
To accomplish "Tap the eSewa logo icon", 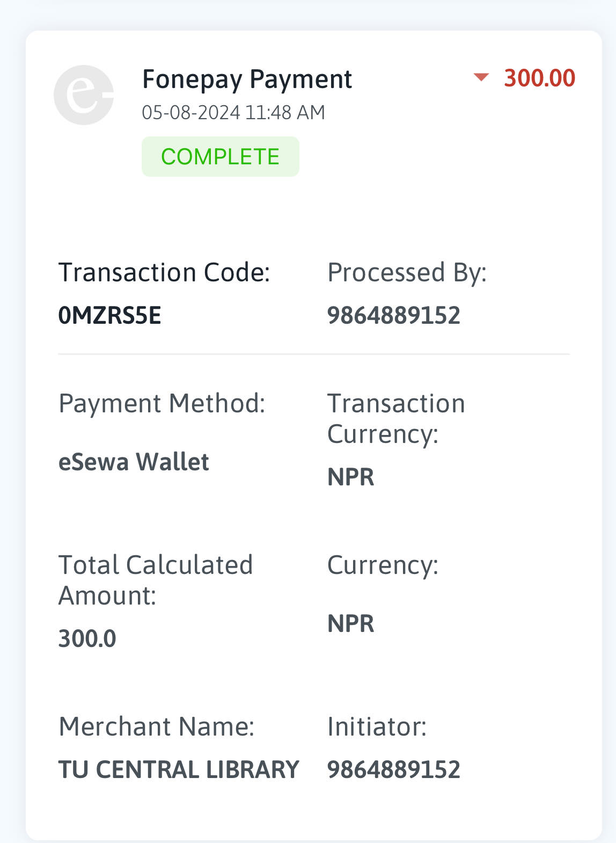I will pos(84,95).
